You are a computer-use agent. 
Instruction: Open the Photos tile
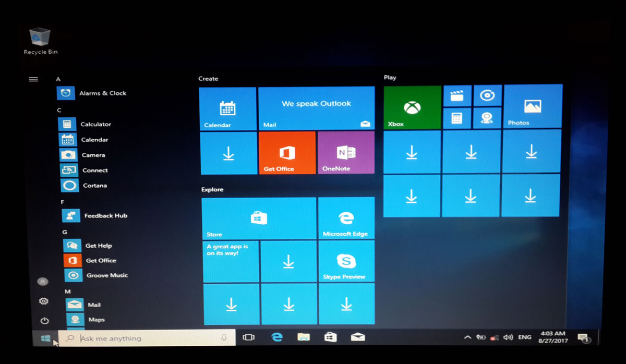533,106
